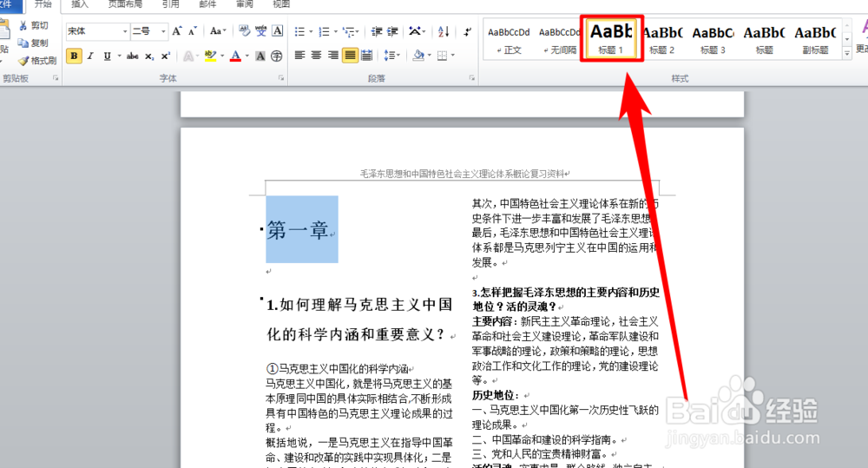868x468 pixels.
Task: Shrink font size with smaller A icon
Action: [192, 31]
